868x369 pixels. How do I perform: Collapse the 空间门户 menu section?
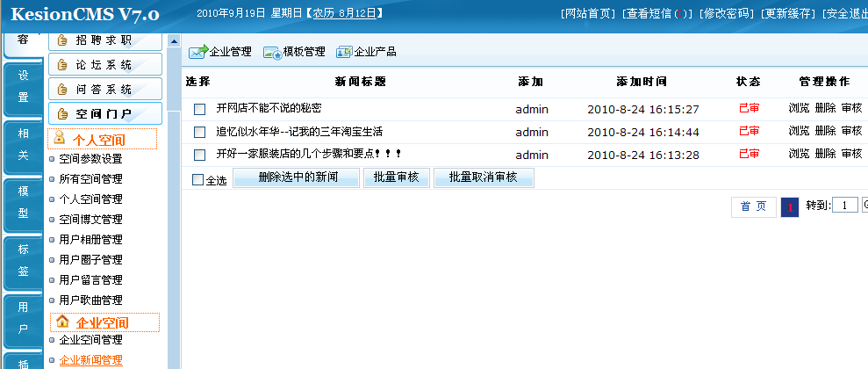click(105, 113)
